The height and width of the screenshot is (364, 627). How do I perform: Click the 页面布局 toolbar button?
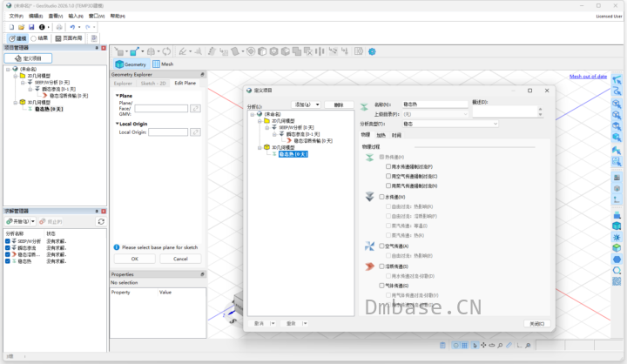point(69,38)
